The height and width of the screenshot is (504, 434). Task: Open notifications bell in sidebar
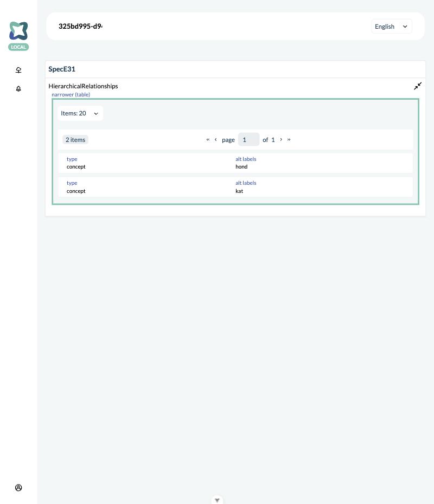coord(18,89)
